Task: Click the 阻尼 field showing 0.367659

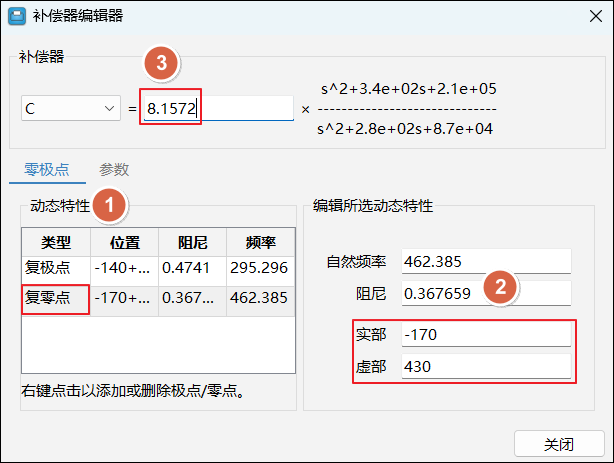Action: coord(485,293)
